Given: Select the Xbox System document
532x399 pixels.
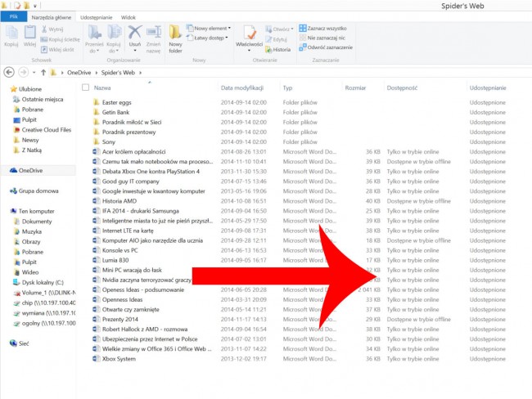Looking at the screenshot, I should (114, 359).
